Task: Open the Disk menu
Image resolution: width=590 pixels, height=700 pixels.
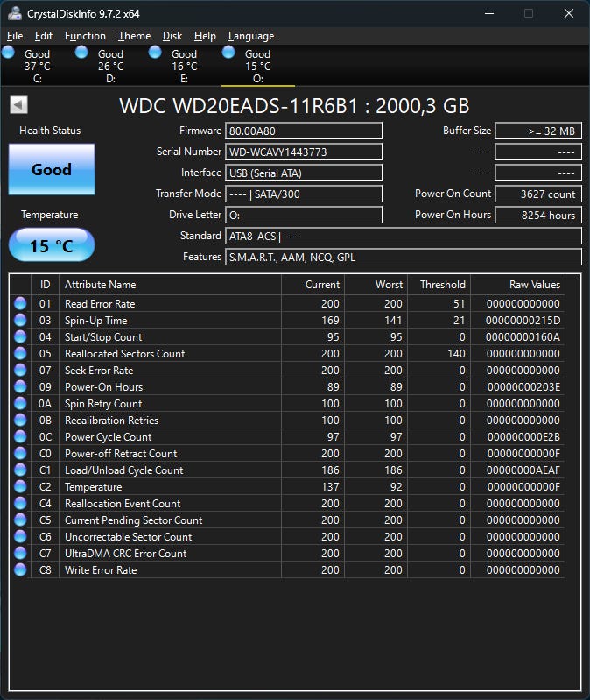Action: [x=172, y=36]
